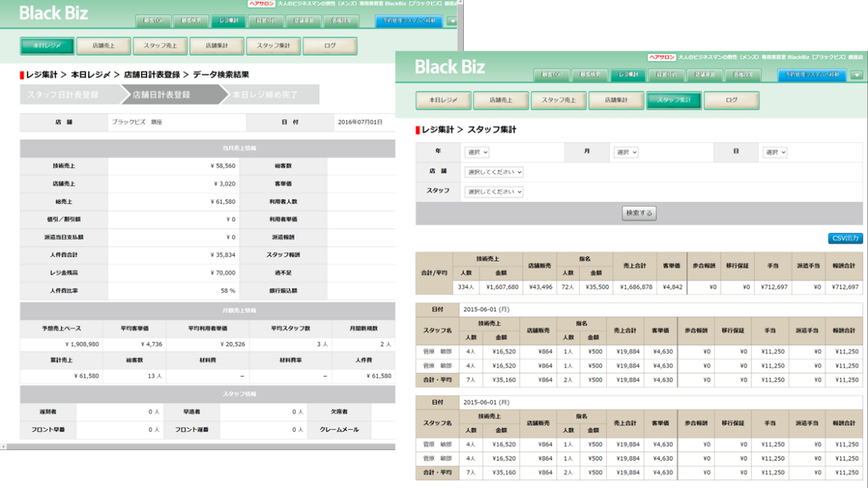Screen dimensions: 868x488
Task: Expand the スタッフ staff selection dropdown
Action: point(494,192)
